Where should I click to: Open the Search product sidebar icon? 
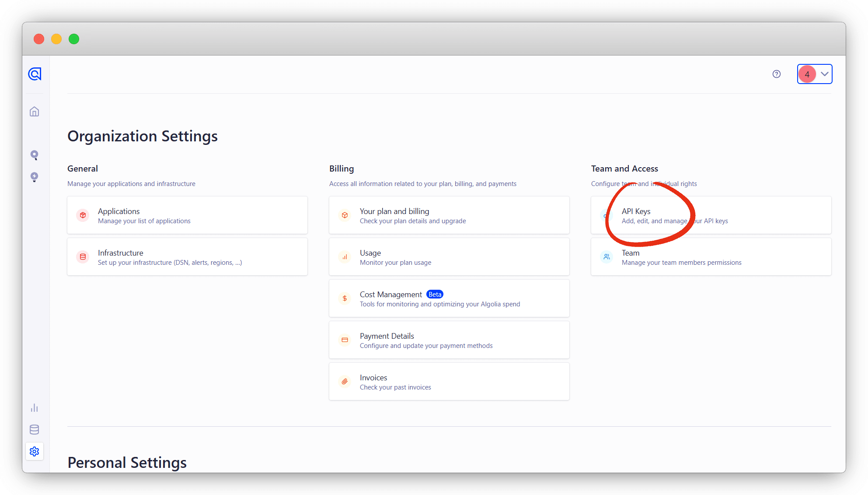35,155
